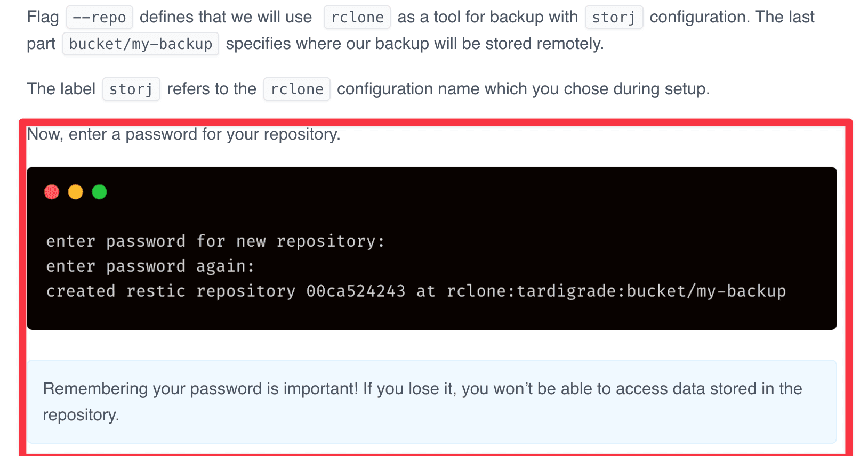Viewport: 868px width, 456px height.
Task: Click the rclone code tag after 'will use'
Action: pos(357,18)
